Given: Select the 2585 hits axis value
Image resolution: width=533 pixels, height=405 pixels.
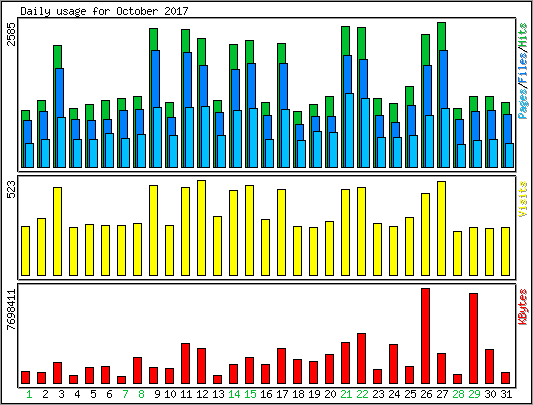Looking at the screenshot, I should coord(12,34).
